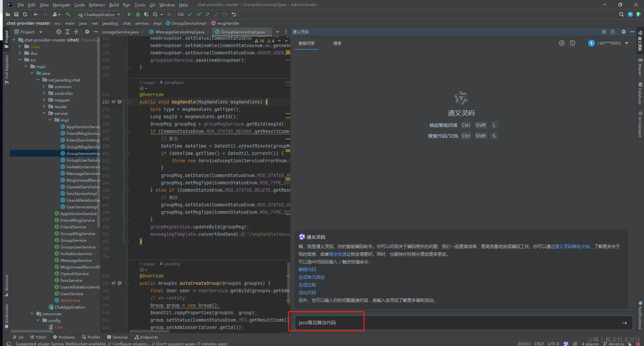
Task: Open the Maven side tool window
Action: (x=640, y=67)
